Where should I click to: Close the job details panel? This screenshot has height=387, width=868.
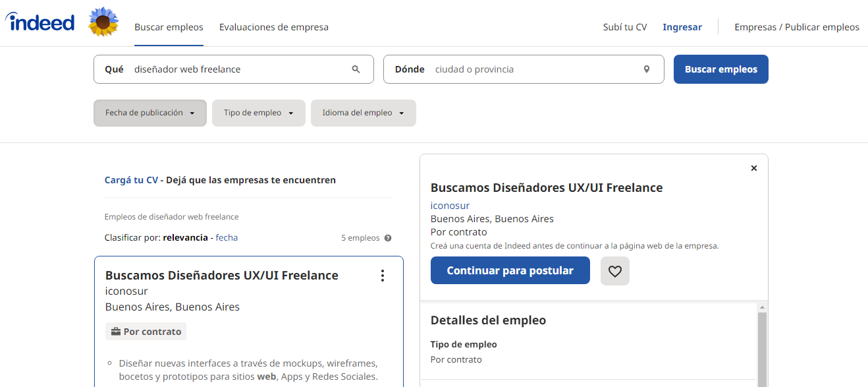753,168
